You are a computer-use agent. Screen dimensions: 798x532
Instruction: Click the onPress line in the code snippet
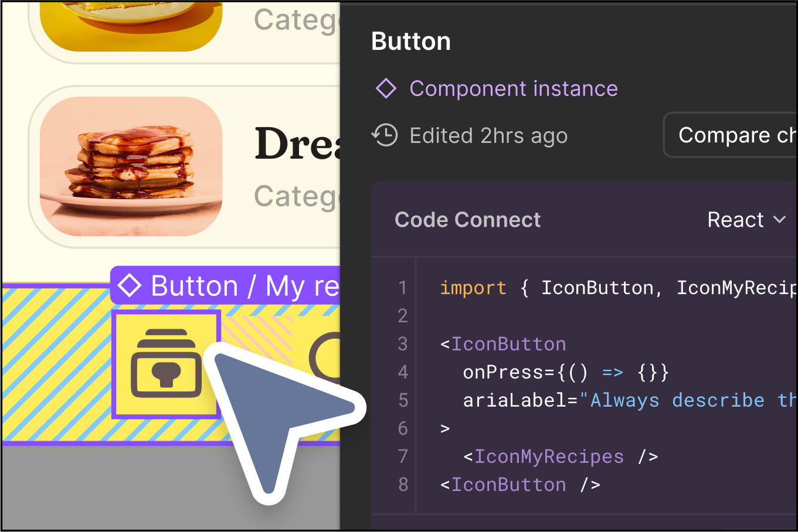[565, 372]
